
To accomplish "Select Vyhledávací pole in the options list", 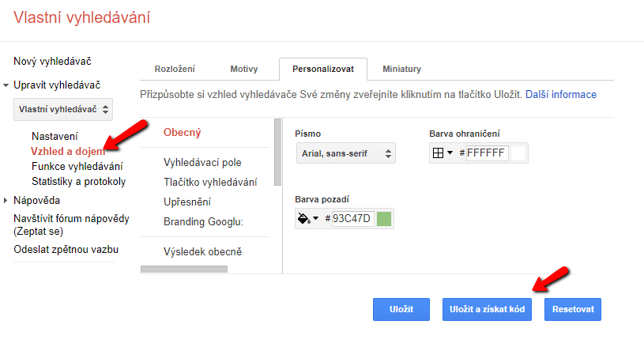I will [x=202, y=162].
